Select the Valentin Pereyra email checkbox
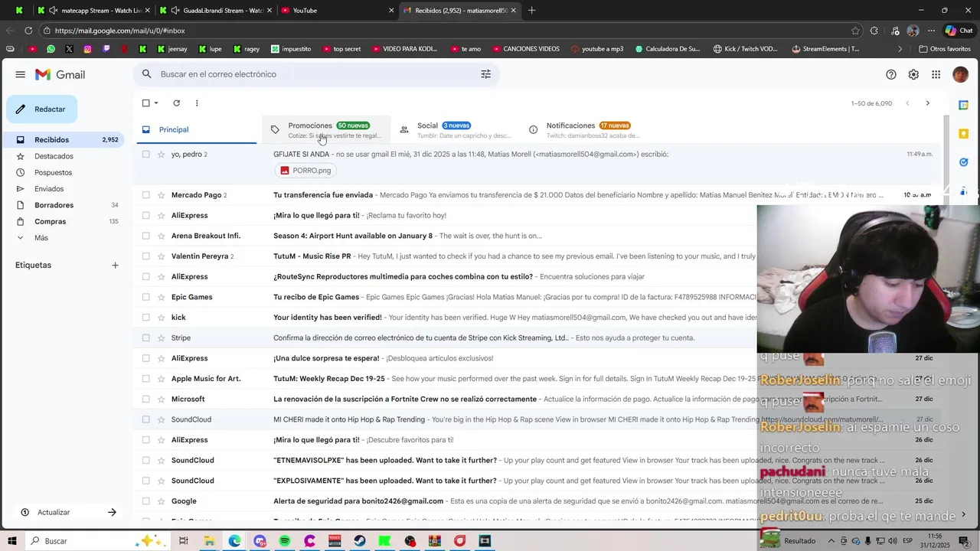The width and height of the screenshot is (980, 551). [x=145, y=256]
